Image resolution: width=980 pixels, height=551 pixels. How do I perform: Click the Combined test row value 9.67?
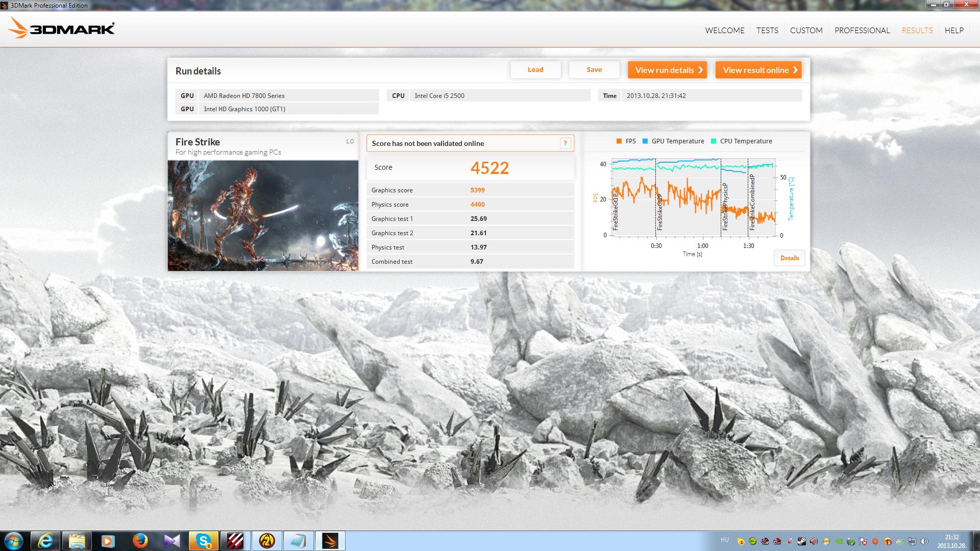[477, 262]
